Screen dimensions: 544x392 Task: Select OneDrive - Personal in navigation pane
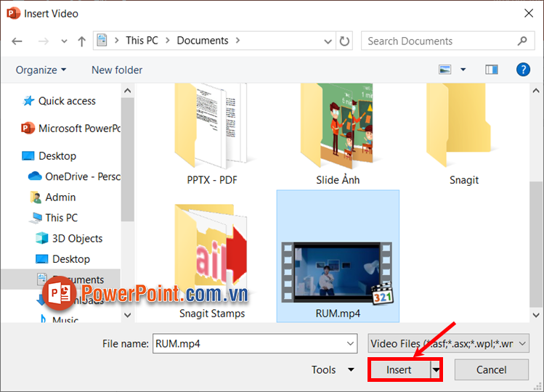(83, 176)
